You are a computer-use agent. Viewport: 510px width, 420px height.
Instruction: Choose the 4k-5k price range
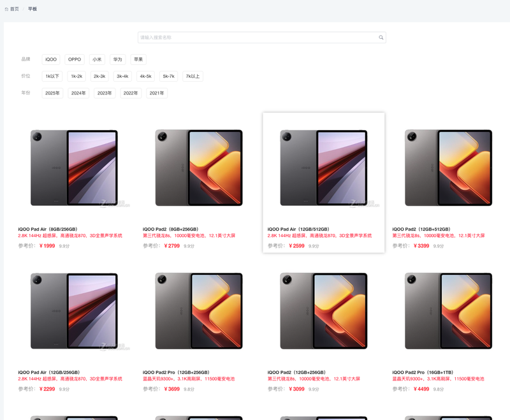point(146,76)
